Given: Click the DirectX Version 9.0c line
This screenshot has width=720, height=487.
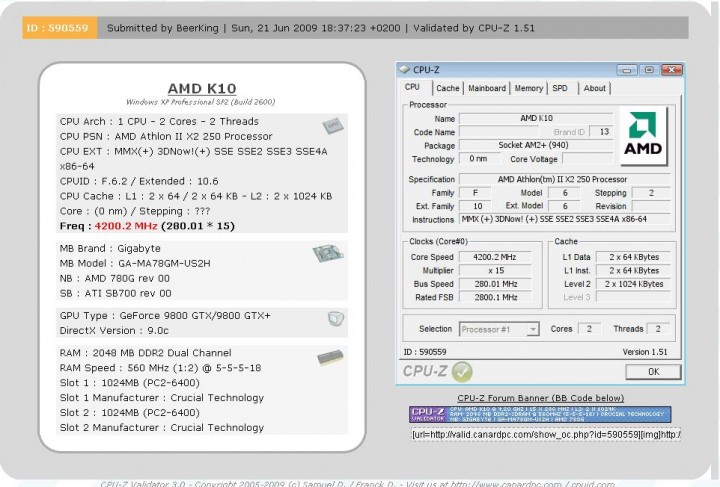Looking at the screenshot, I should point(114,331).
